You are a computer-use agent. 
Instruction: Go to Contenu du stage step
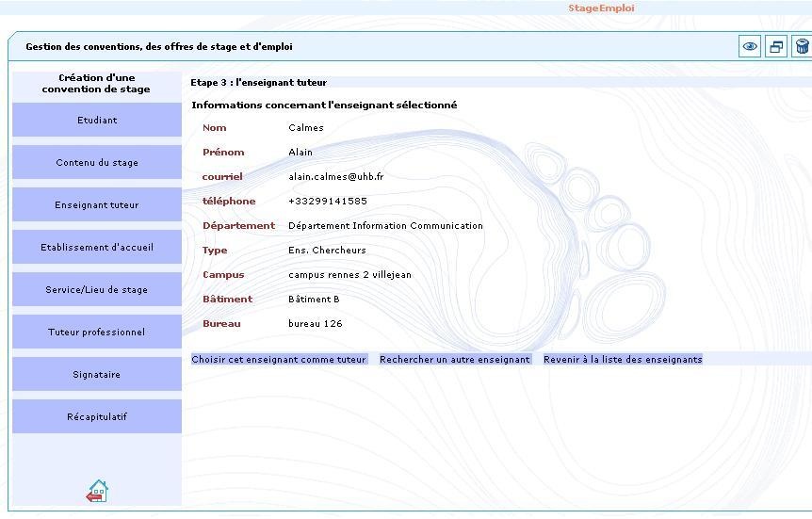click(x=97, y=163)
